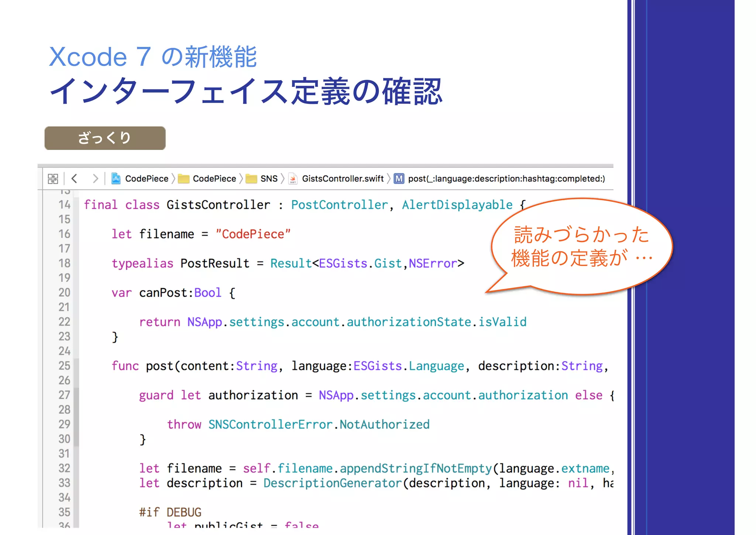Viewport: 756px width, 535px height.
Task: Click Result in the typealias line
Action: 291,263
